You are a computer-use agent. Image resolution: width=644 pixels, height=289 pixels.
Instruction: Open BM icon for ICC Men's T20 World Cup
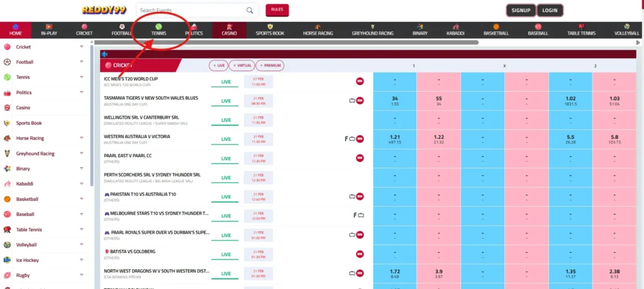tap(360, 81)
